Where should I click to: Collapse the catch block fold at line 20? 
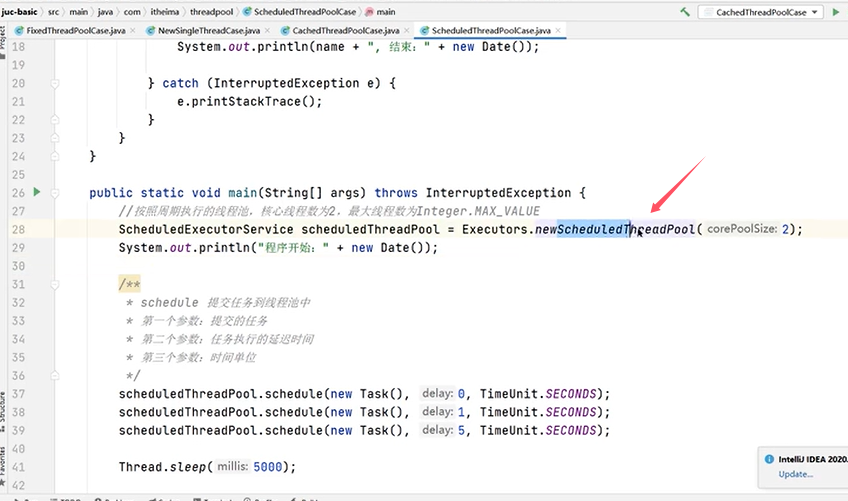point(55,83)
